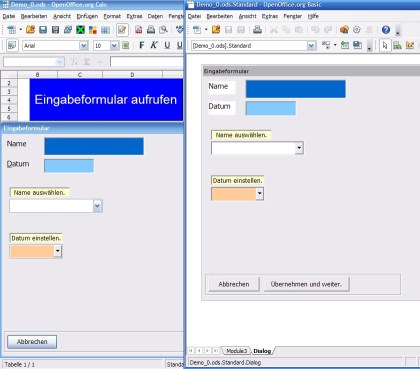Image resolution: width=420 pixels, height=369 pixels.
Task: Save the Calc document
Action: tap(43, 30)
